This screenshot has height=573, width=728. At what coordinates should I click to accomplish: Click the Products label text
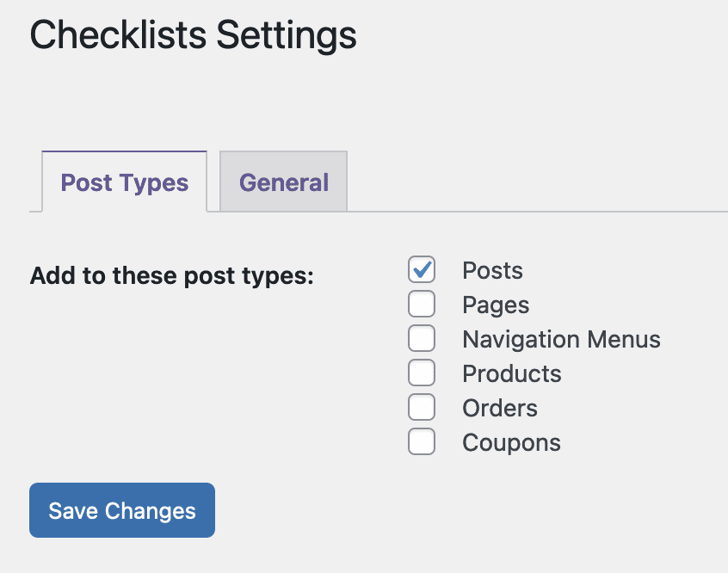tap(511, 373)
